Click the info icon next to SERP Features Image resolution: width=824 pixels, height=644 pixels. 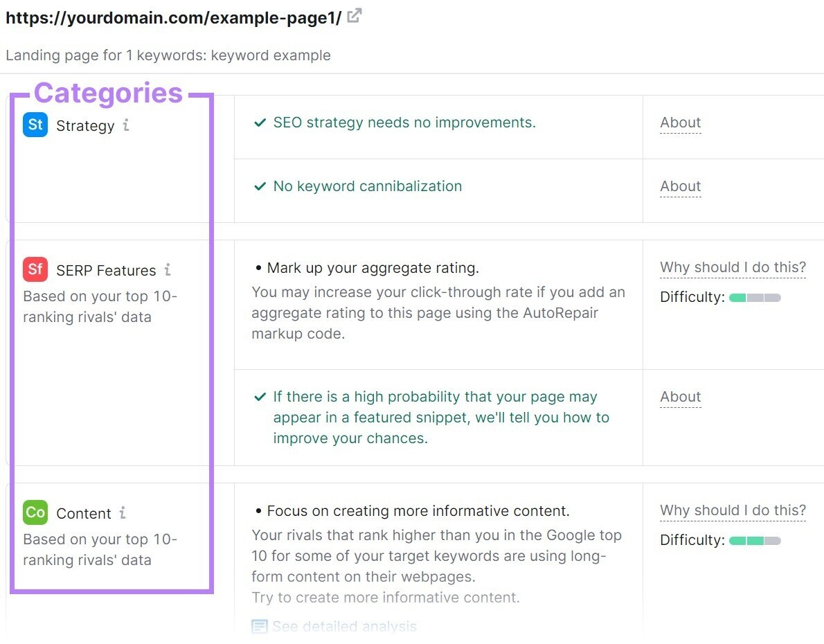pyautogui.click(x=169, y=270)
